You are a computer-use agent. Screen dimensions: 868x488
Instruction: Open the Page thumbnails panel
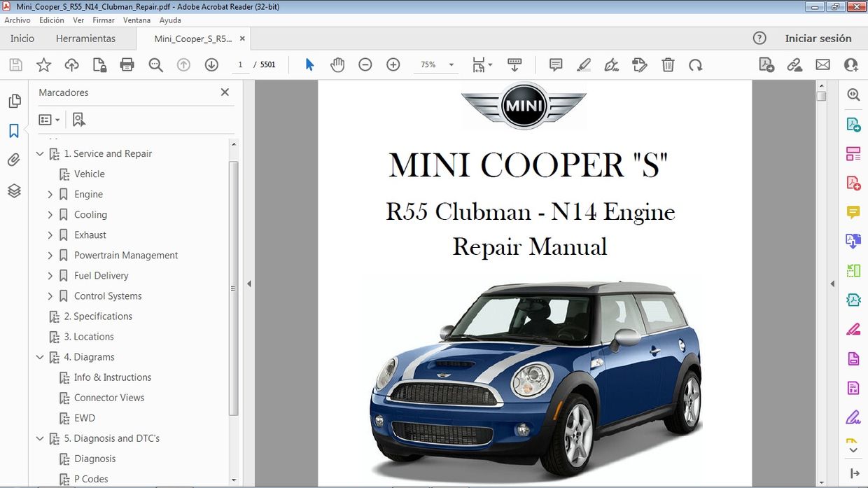[x=15, y=100]
